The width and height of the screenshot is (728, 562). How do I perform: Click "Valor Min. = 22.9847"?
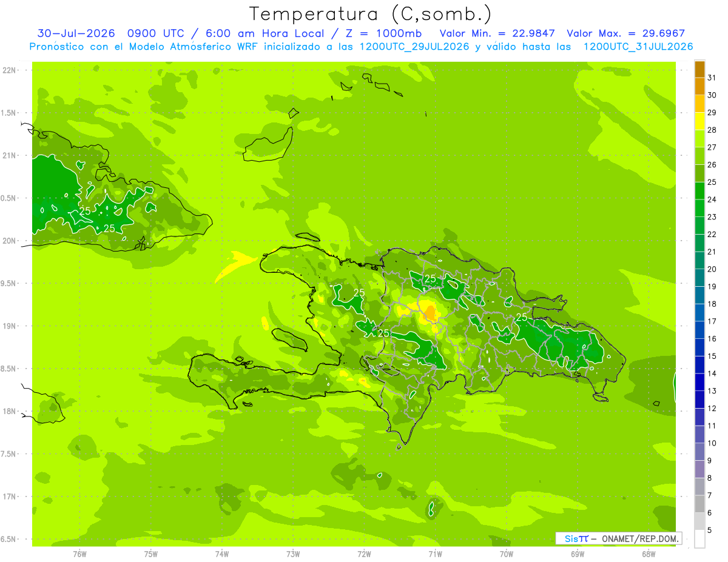(x=497, y=33)
